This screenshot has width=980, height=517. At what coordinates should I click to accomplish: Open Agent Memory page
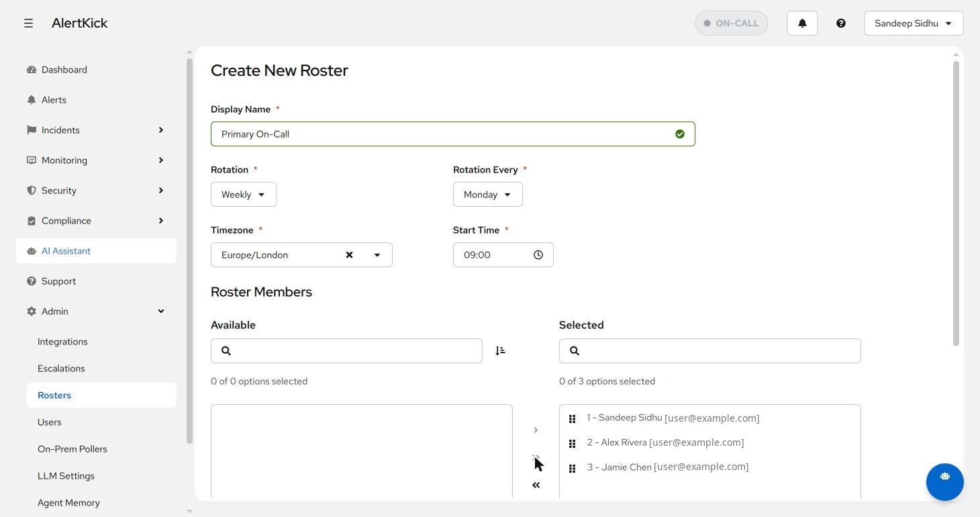(x=68, y=503)
